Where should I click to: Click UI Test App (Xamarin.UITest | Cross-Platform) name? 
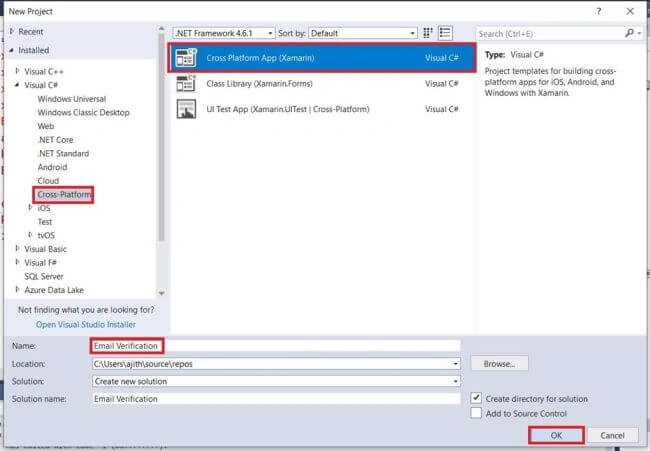point(288,109)
